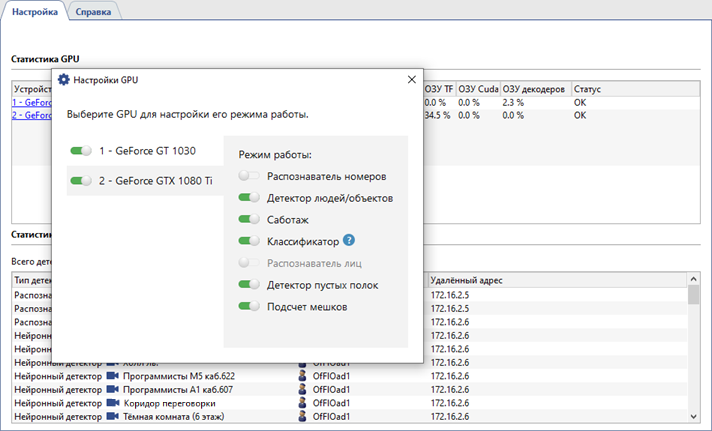
Task: Click scrollbar down arrow in detector list
Action: coord(693,415)
